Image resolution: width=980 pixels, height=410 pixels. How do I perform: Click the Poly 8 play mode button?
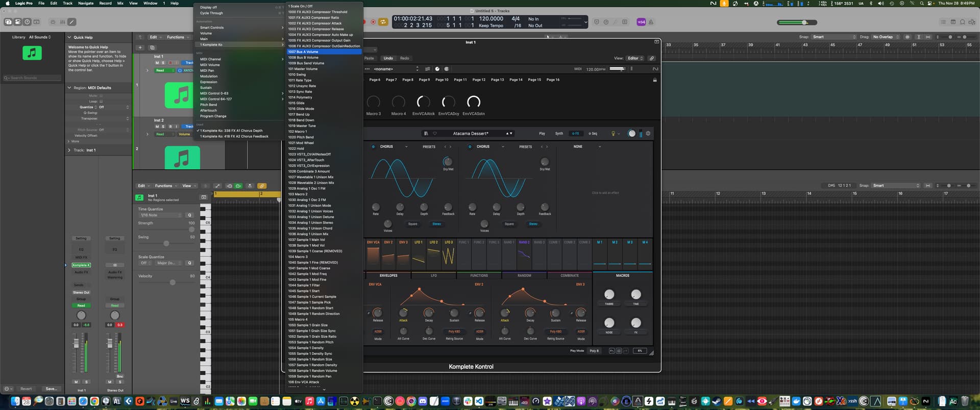pyautogui.click(x=594, y=351)
